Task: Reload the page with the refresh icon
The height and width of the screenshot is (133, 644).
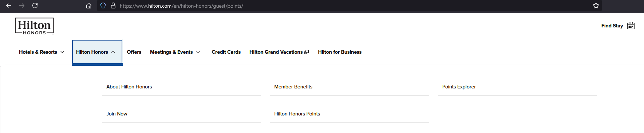Action: tap(35, 5)
